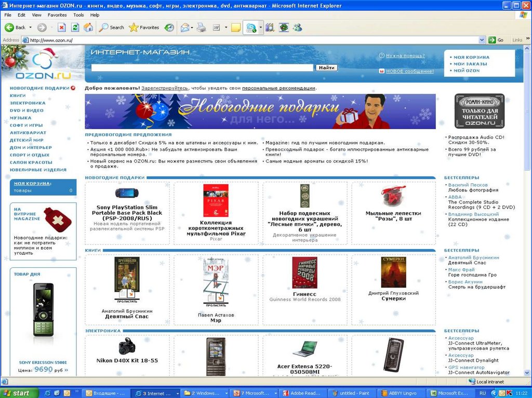
Task: Open the ЭЛЕКТРОНИКА sidebar category
Action: pyautogui.click(x=28, y=103)
